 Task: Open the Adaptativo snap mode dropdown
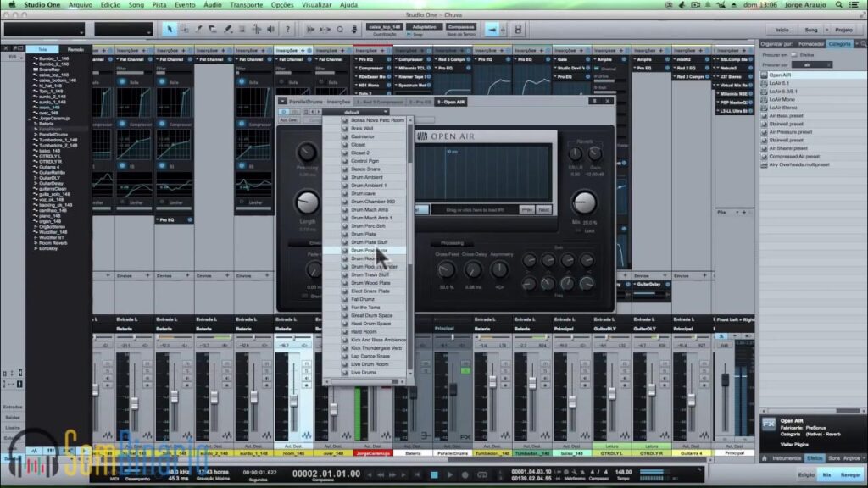coord(425,26)
